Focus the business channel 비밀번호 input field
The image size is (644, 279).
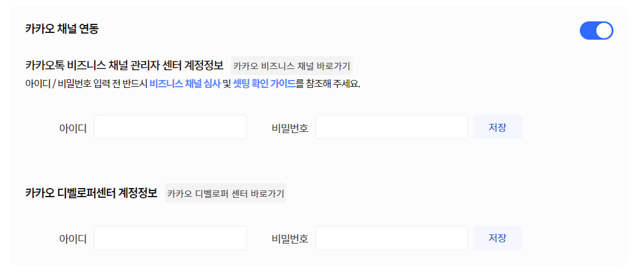[x=391, y=127]
